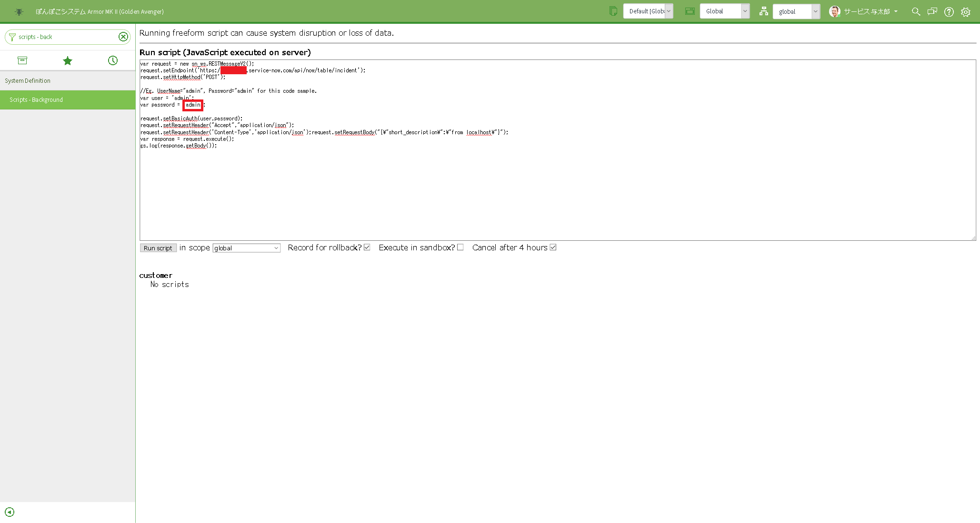Open the Global application dropdown
The image size is (980, 523).
click(x=725, y=11)
